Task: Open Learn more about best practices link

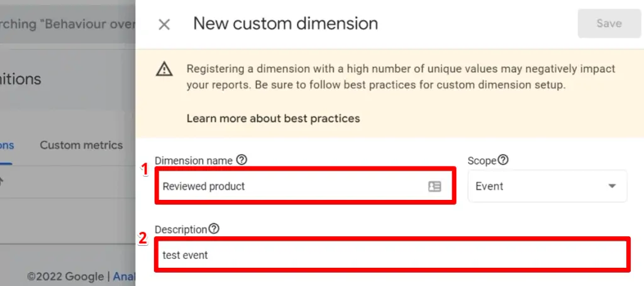Action: (x=273, y=118)
